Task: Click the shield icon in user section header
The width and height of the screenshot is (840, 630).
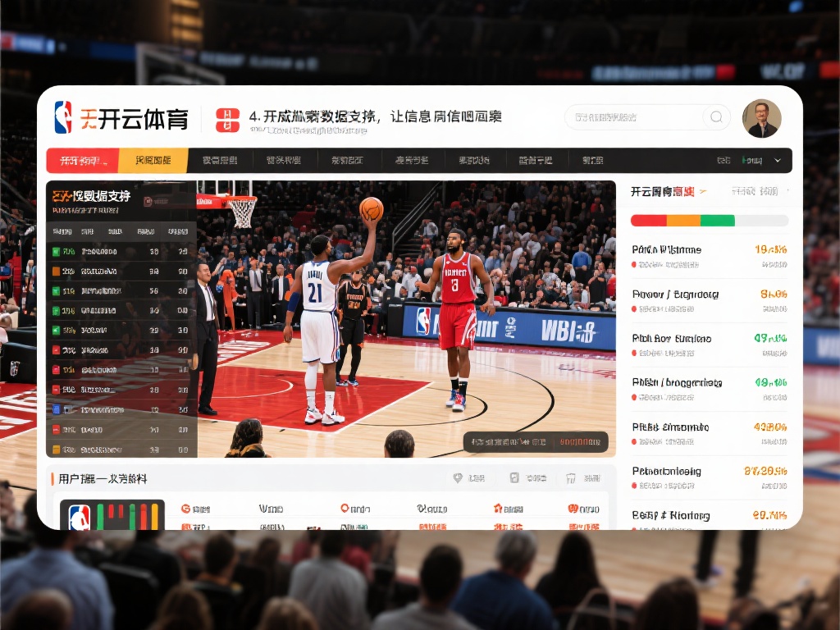Action: [458, 477]
